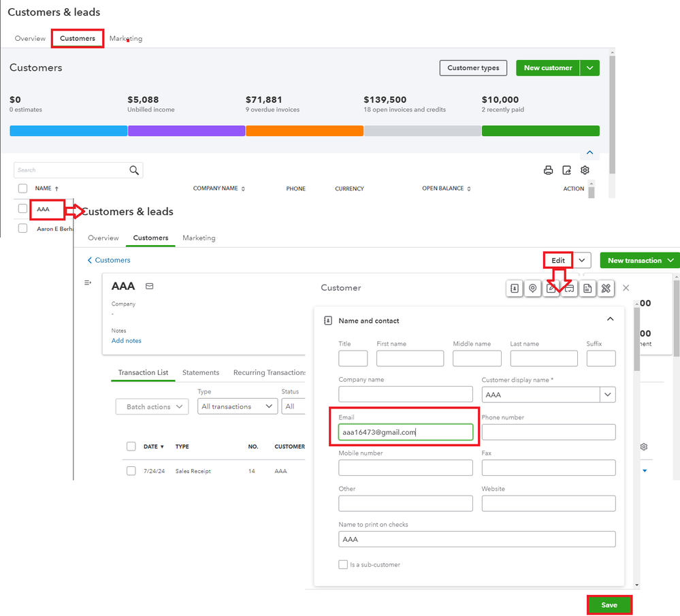Switch to the Statements tab

201,372
